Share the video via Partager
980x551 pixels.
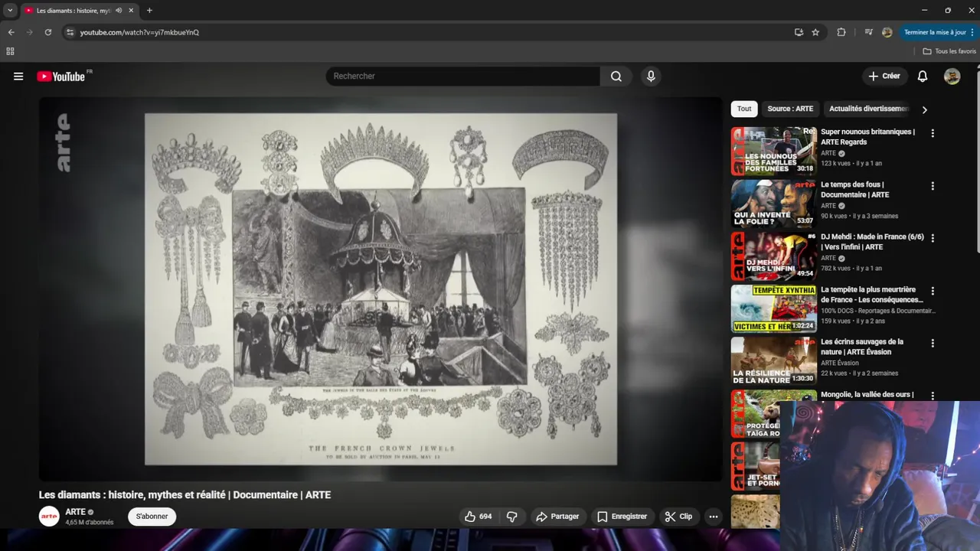pos(557,517)
